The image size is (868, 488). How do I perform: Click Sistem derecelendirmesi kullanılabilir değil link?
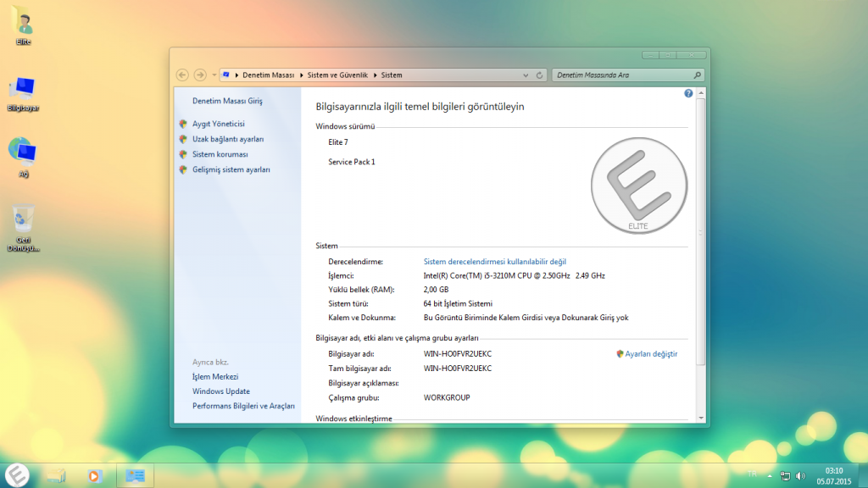495,262
